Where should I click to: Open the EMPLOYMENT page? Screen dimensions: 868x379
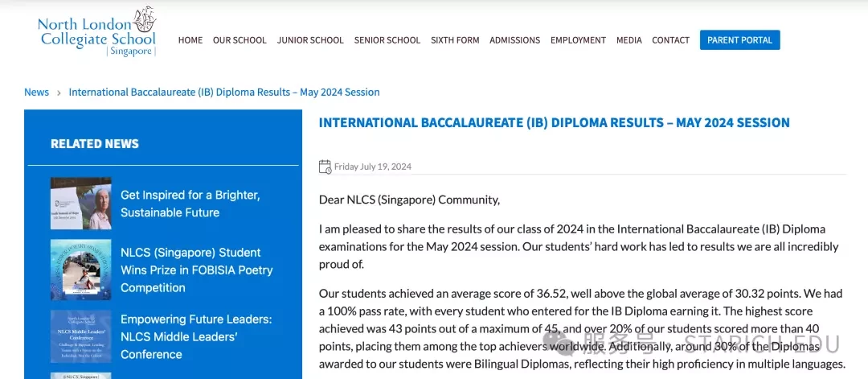point(578,40)
